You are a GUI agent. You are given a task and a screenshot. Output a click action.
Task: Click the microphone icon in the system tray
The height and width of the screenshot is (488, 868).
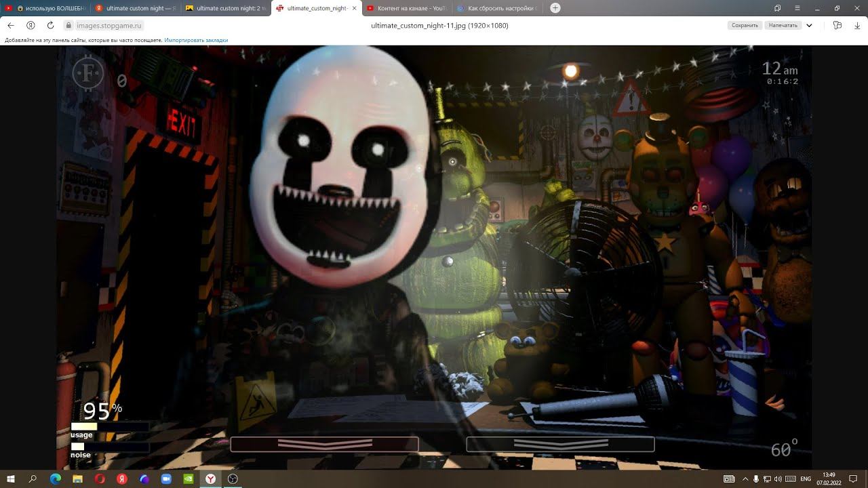(x=756, y=479)
